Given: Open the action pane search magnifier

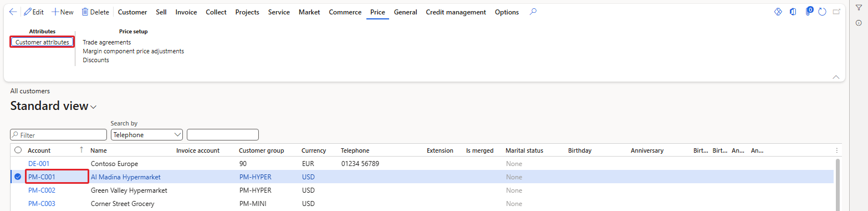Looking at the screenshot, I should [x=533, y=12].
